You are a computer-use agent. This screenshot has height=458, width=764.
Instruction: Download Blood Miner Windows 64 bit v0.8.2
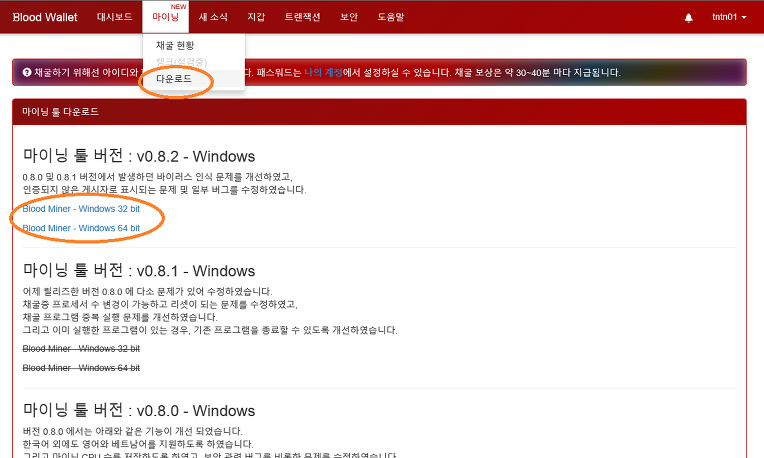(81, 228)
